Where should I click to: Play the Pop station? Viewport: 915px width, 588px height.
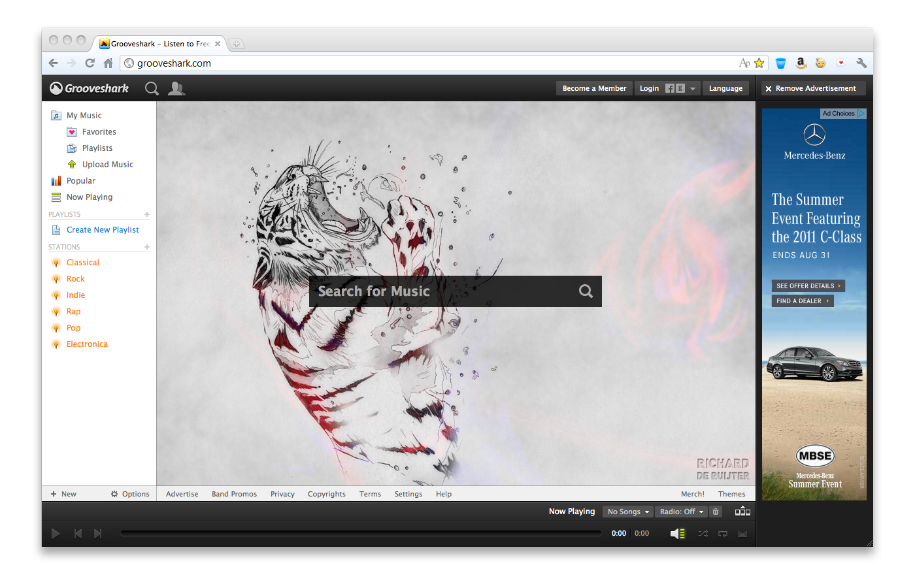[73, 328]
